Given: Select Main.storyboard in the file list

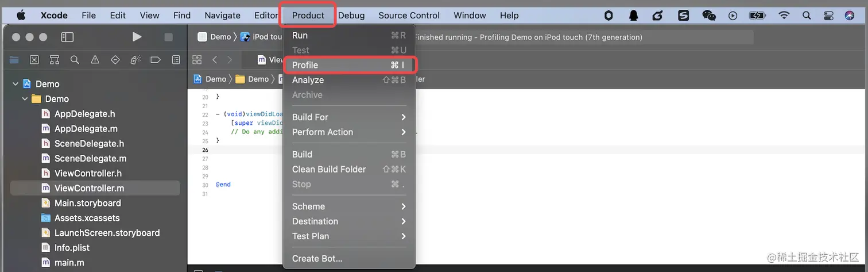Looking at the screenshot, I should pos(88,203).
